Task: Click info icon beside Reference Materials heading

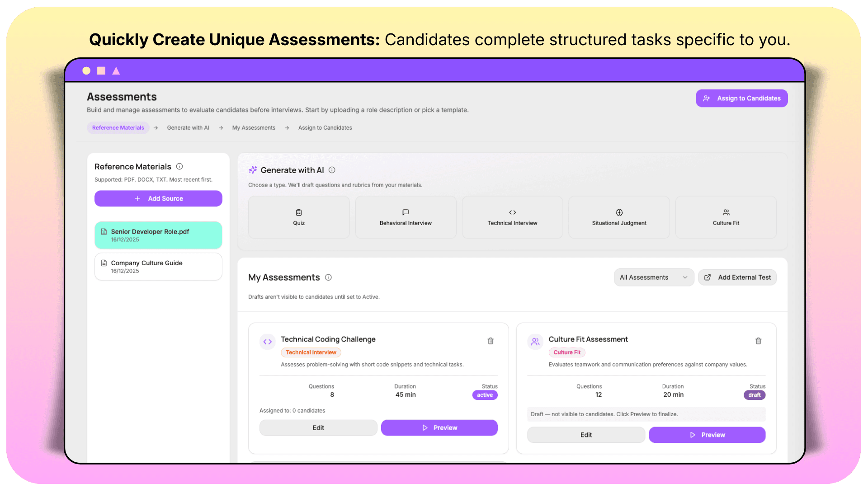Action: pyautogui.click(x=179, y=166)
